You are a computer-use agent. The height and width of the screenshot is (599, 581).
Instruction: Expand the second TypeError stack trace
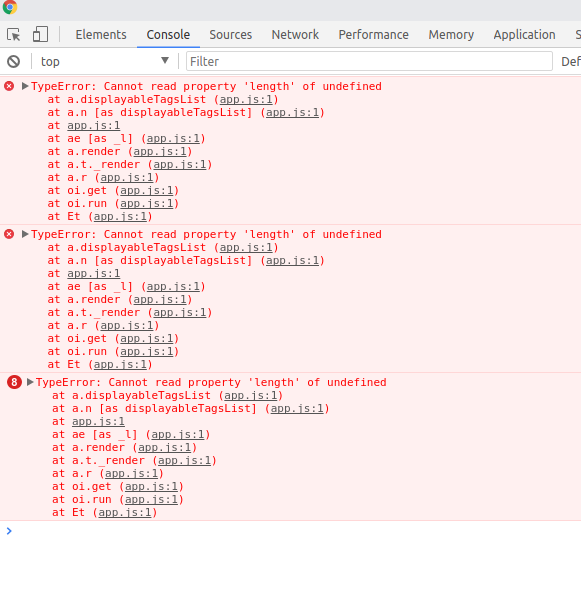[x=25, y=234]
